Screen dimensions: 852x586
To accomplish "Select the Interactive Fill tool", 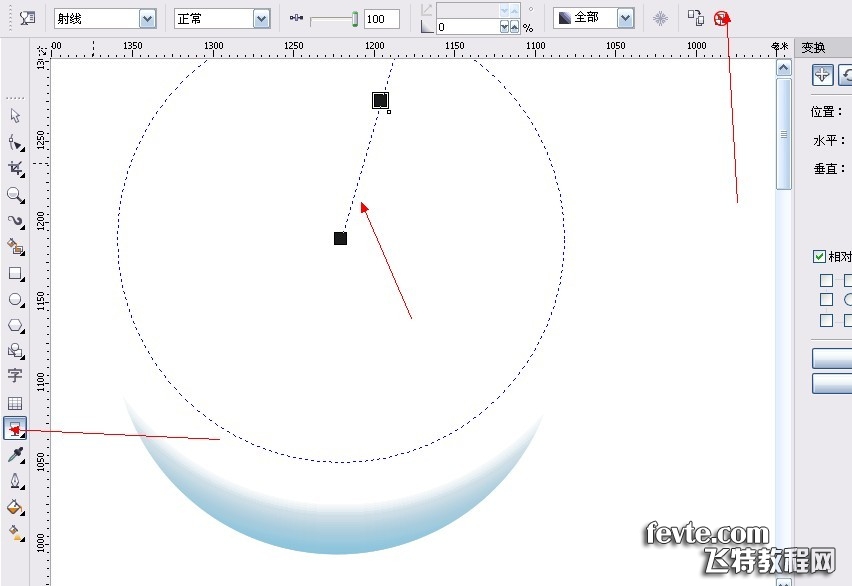I will (15, 533).
